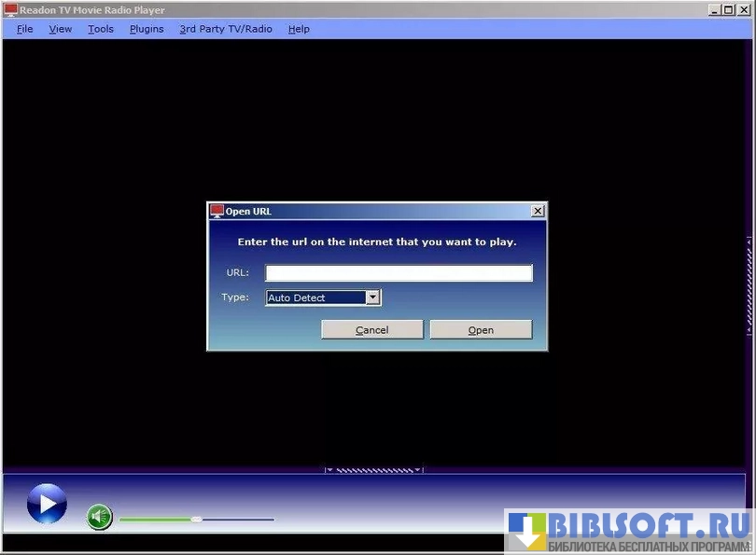The image size is (756, 555).
Task: Collapse the bottom control panel splitter handle
Action: click(x=373, y=469)
